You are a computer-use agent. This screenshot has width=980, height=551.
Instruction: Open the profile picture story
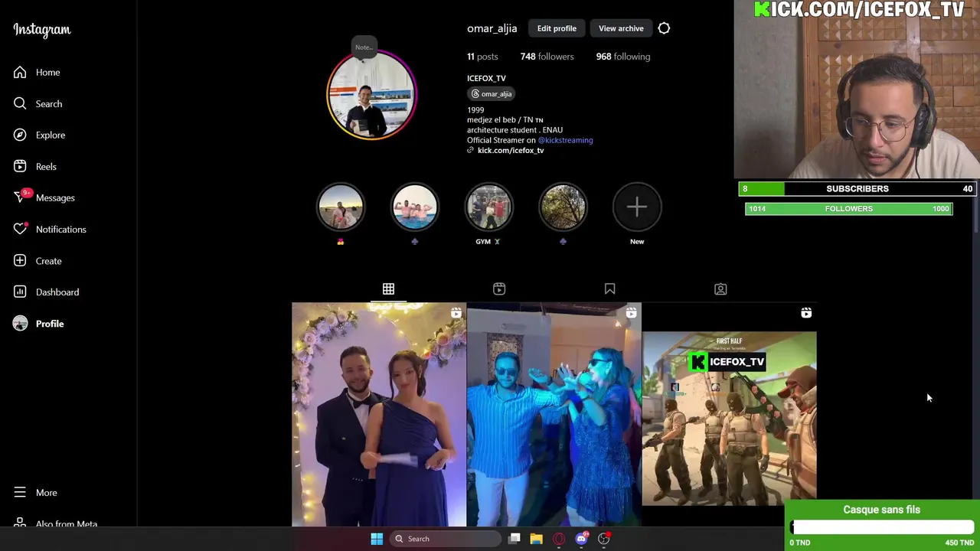pyautogui.click(x=372, y=96)
